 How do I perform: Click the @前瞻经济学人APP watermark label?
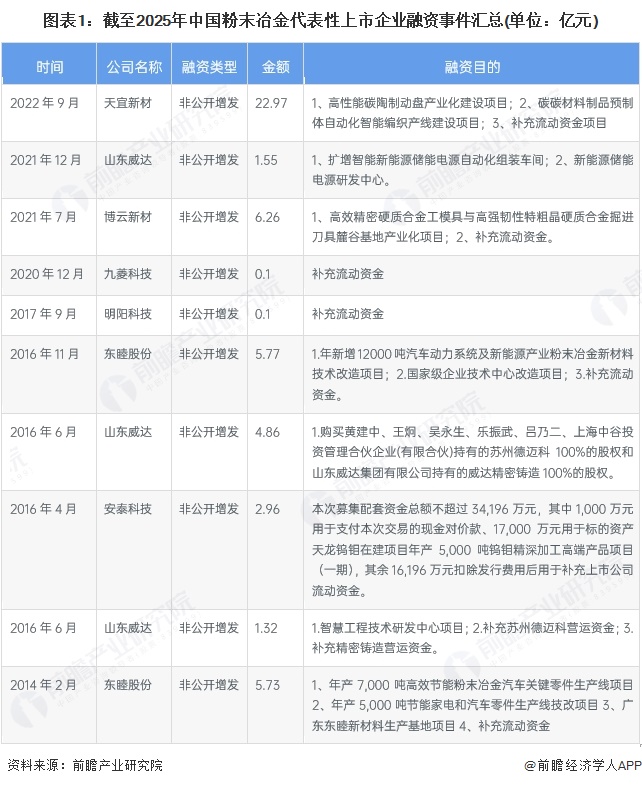coord(582,765)
